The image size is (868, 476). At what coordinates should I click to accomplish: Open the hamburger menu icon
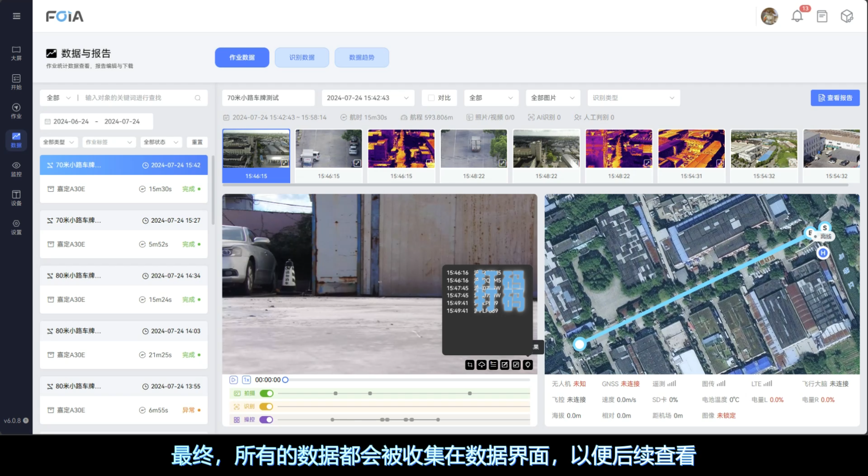click(x=16, y=16)
